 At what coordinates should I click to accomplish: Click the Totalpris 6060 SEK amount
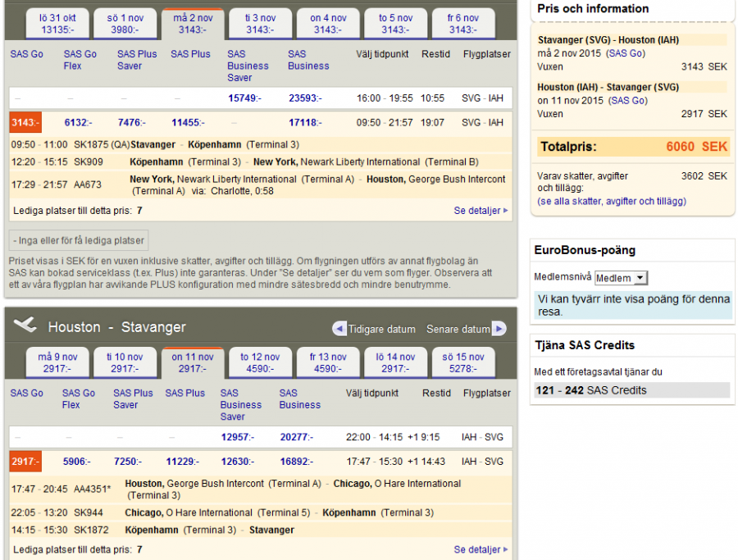(x=696, y=146)
